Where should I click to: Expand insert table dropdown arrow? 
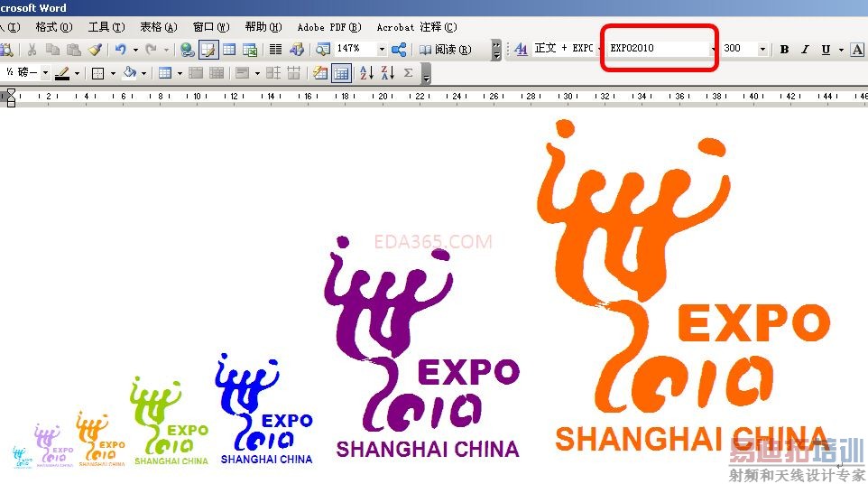180,72
